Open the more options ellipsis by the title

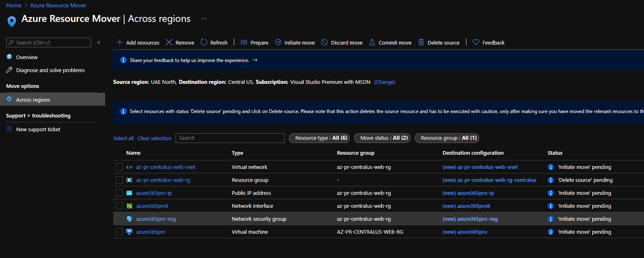pos(203,19)
